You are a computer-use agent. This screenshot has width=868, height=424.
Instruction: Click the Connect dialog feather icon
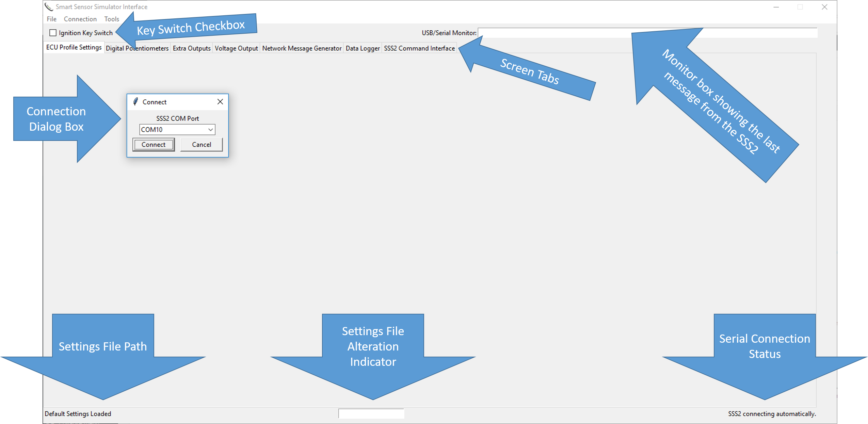click(135, 101)
